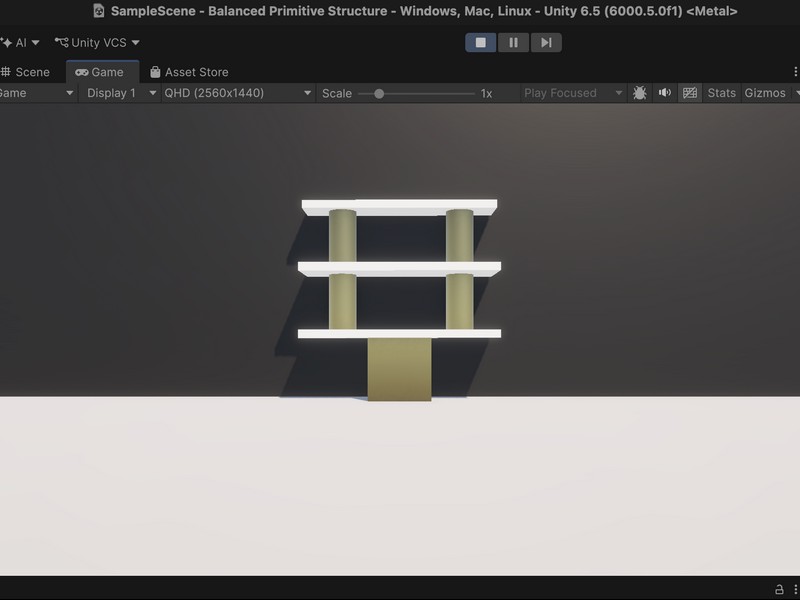800x600 pixels.
Task: Open the AI menu dropdown
Action: (x=20, y=42)
